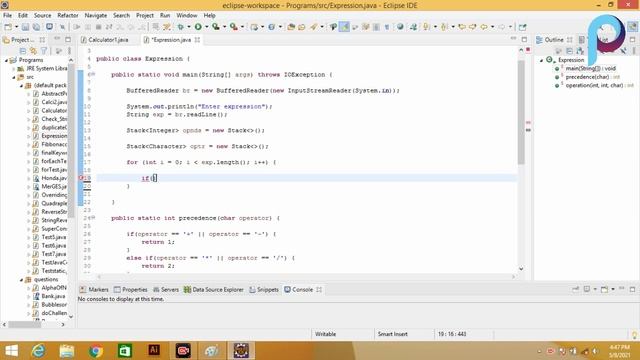Viewport: 640px width, 360px height.
Task: Open the Back navigation history dropdown
Action: coord(492,27)
